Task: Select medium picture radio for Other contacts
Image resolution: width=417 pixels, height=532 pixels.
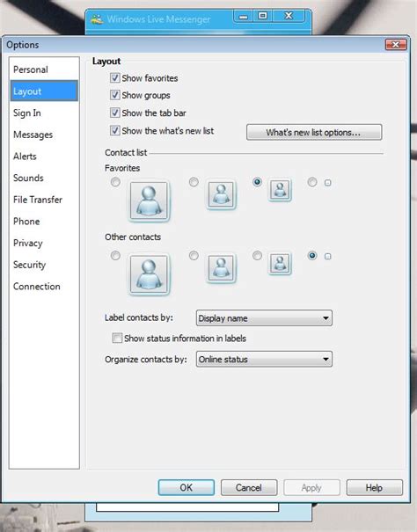Action: point(194,256)
